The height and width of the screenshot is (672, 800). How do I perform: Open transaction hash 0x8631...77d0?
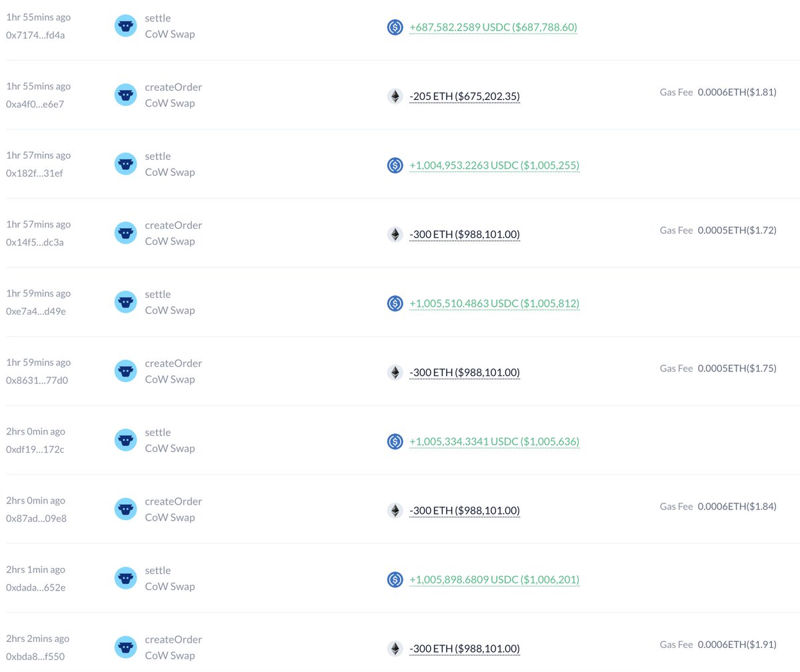tap(37, 380)
